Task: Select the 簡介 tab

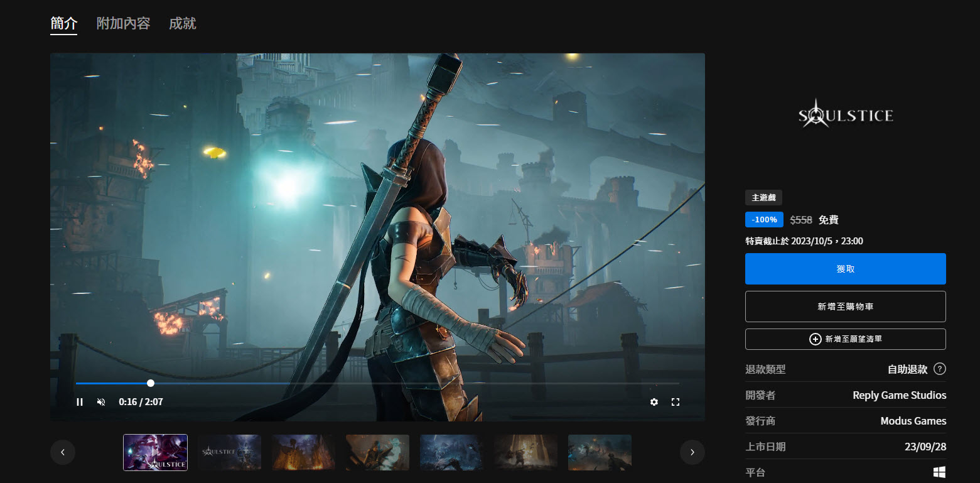Action: tap(63, 24)
